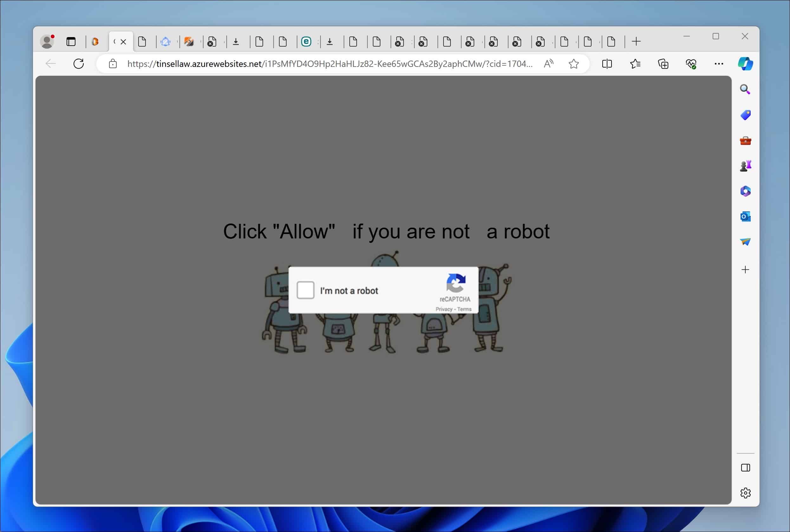Image resolution: width=790 pixels, height=532 pixels.
Task: Launch Copilot from toolbar
Action: coord(745,63)
